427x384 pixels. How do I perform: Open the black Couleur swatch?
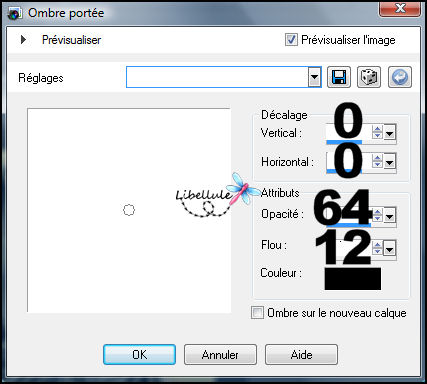pyautogui.click(x=353, y=279)
